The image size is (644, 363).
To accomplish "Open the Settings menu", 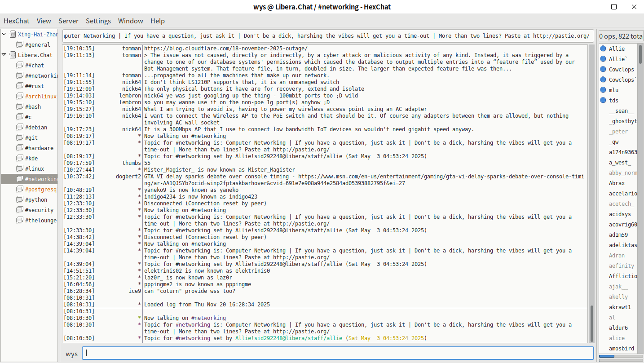I will tap(98, 21).
